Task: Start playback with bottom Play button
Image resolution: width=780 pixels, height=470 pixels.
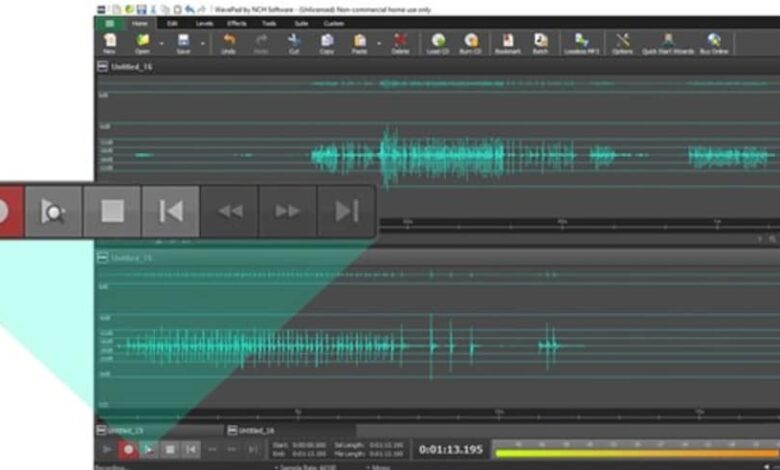Action: click(x=107, y=450)
